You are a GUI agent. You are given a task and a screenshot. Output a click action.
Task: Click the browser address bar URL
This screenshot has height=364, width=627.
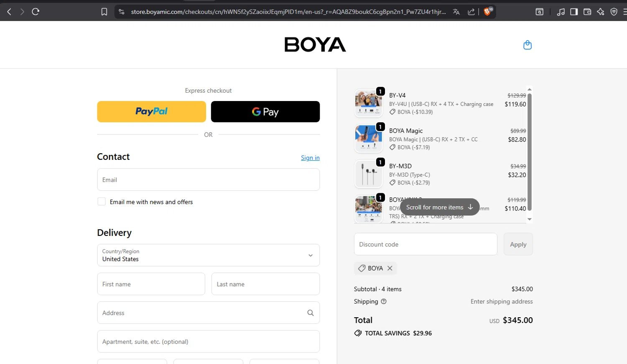click(288, 12)
